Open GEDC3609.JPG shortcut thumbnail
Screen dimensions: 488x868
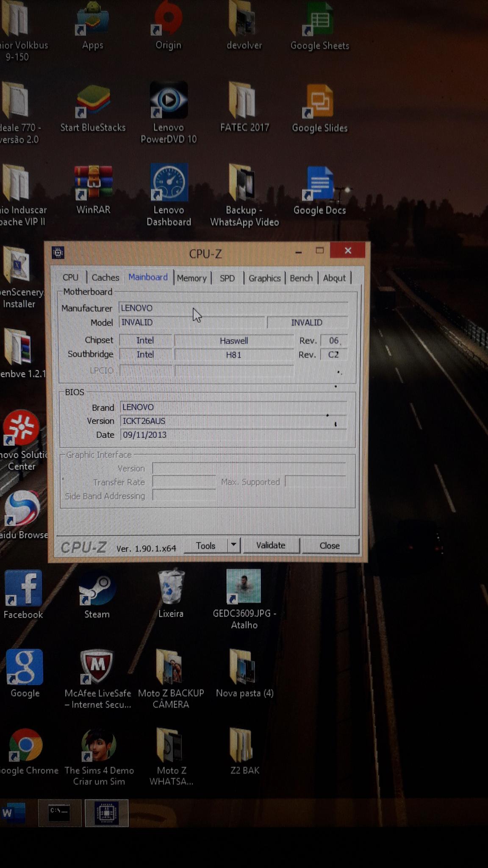244,587
